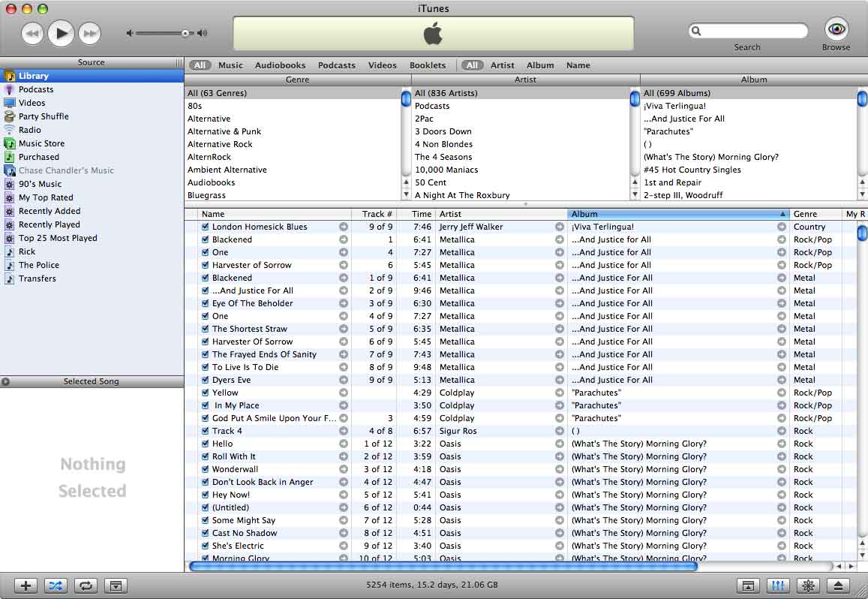This screenshot has height=599, width=868.
Task: Skip to the previous track
Action: 32,33
